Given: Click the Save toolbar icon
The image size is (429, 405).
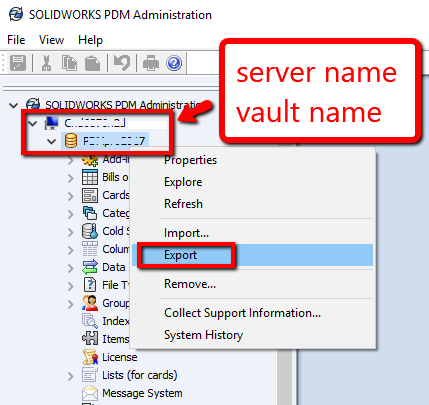Looking at the screenshot, I should pos(18,63).
